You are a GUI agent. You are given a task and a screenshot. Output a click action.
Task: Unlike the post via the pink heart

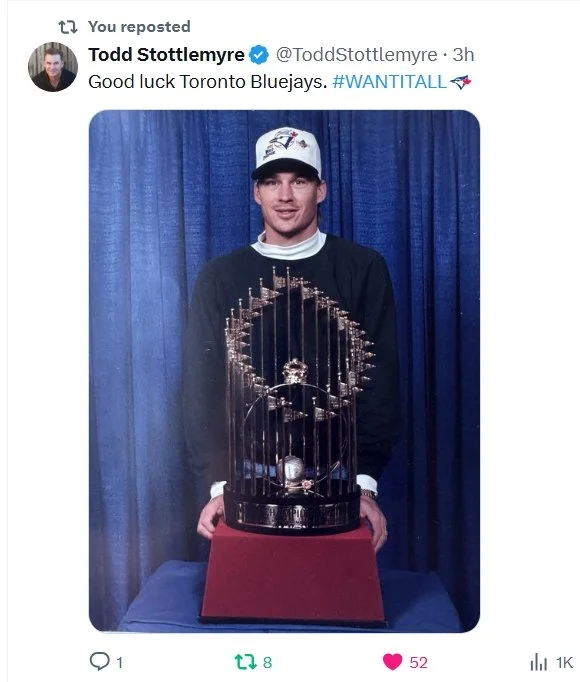[x=392, y=662]
